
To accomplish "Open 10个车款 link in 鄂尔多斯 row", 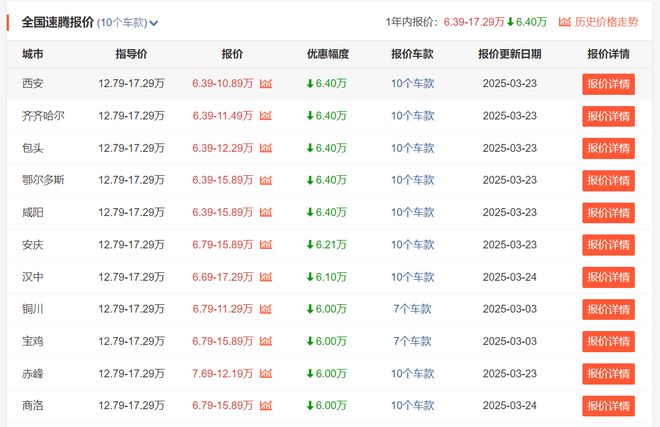I will (412, 180).
